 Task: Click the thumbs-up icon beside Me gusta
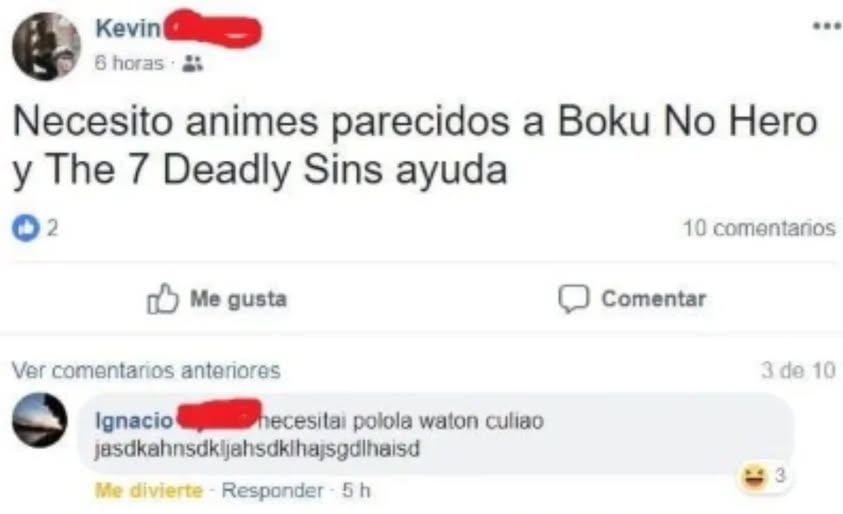tap(162, 298)
